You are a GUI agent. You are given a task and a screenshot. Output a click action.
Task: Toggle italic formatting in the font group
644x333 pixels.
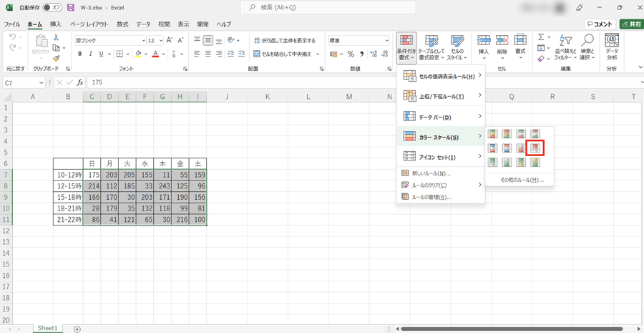tap(91, 54)
